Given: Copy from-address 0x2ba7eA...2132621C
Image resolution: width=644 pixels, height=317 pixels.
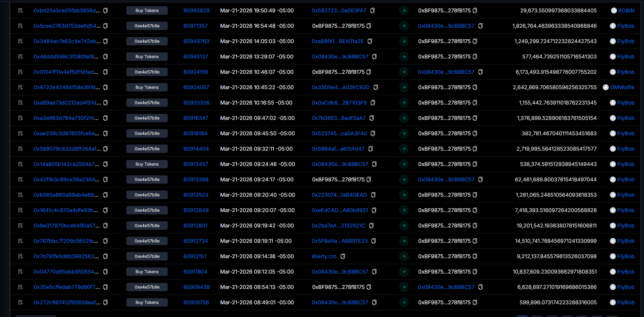Looking at the screenshot, I should pyautogui.click(x=371, y=226).
